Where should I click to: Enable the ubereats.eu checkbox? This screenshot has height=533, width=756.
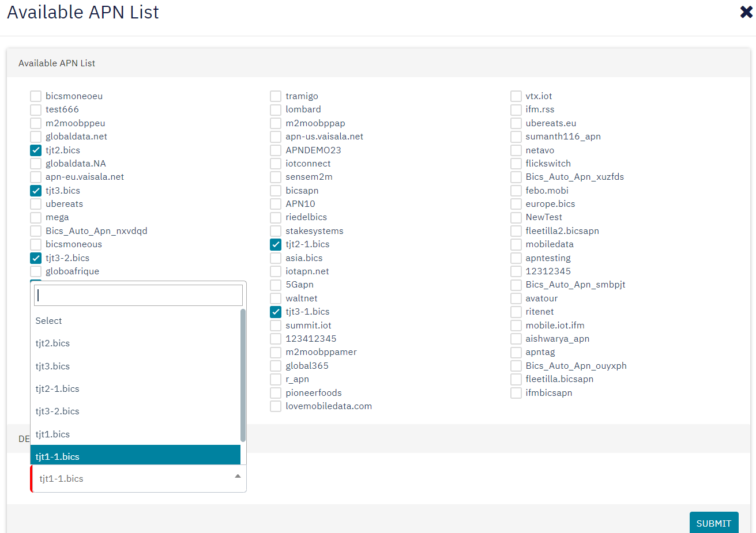(515, 123)
